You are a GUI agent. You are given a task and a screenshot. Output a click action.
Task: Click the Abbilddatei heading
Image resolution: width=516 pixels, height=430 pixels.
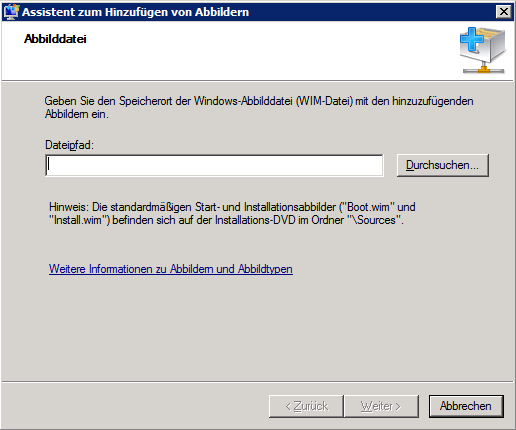55,39
